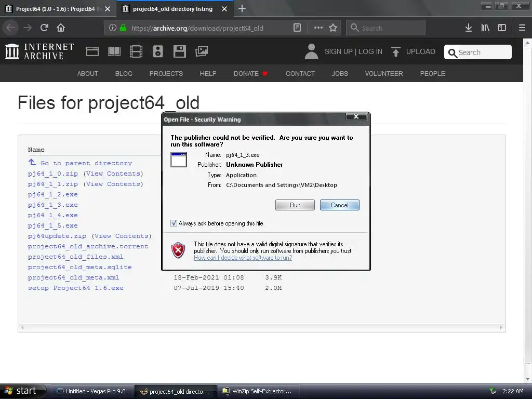
Task: Go to the Firefox home page
Action: coord(61,28)
